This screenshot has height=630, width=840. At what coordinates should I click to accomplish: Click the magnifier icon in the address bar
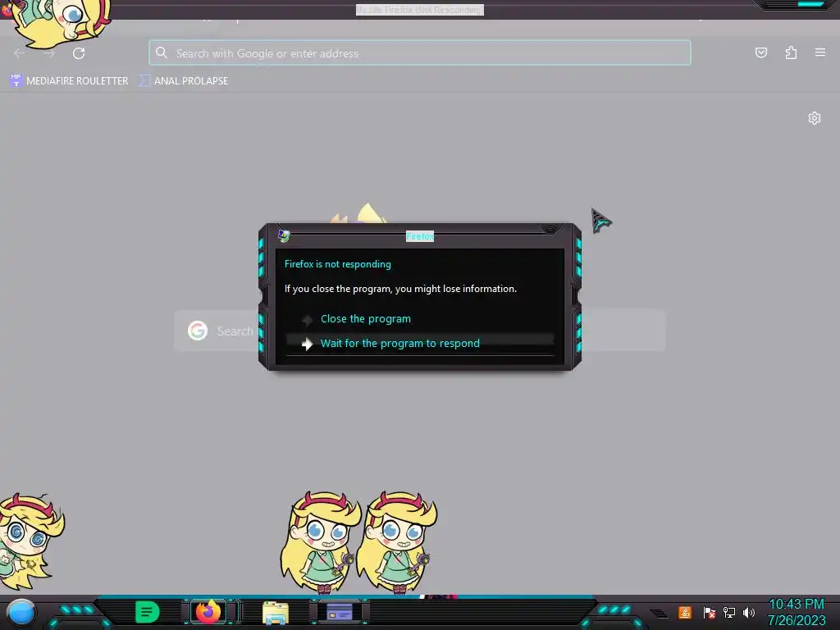point(162,52)
